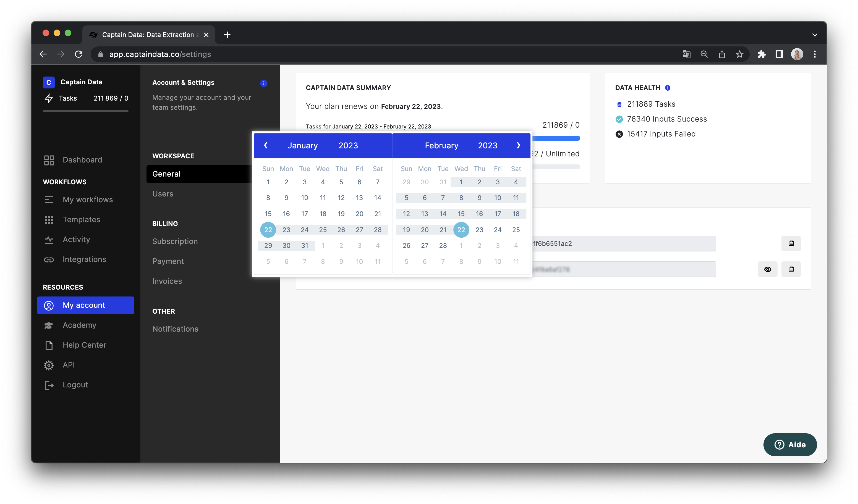Click '15417 Inputs Failed' stat
The image size is (858, 504).
click(x=661, y=134)
